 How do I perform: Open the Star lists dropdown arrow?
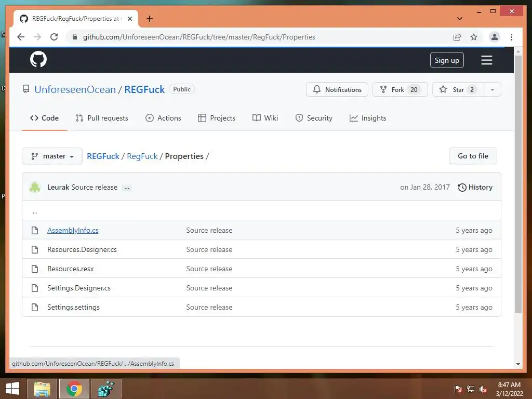[493, 89]
